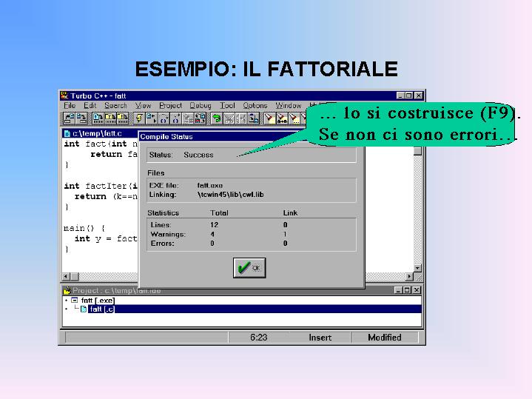Open the Project menu
This screenshot has height=399, width=532.
coord(170,106)
